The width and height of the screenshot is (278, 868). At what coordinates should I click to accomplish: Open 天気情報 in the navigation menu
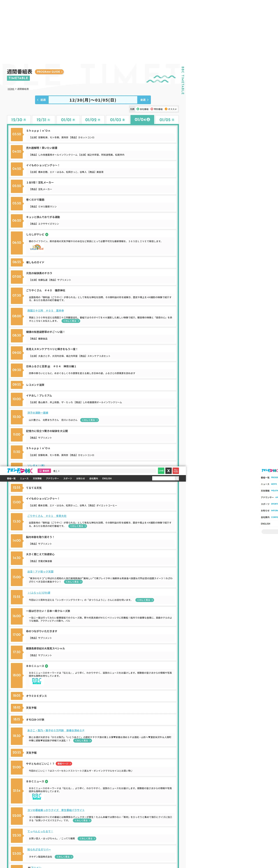tap(37, 478)
